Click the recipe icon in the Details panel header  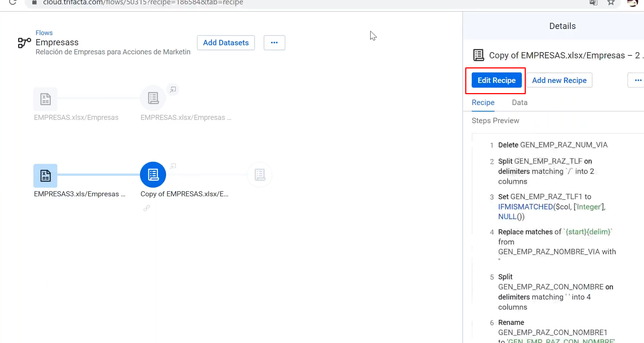(479, 55)
